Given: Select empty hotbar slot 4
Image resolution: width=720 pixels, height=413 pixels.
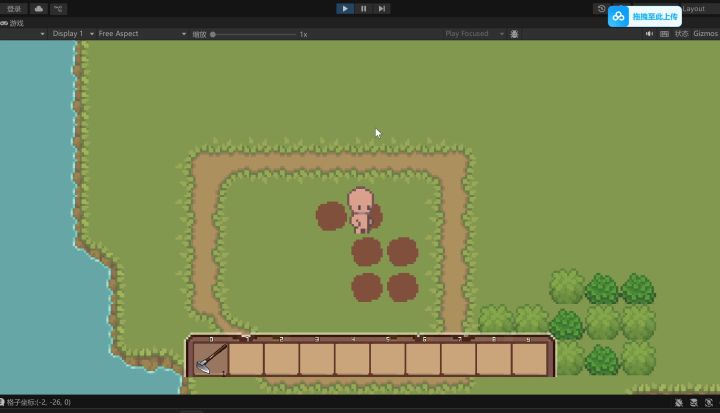Looking at the screenshot, I should click(352, 359).
